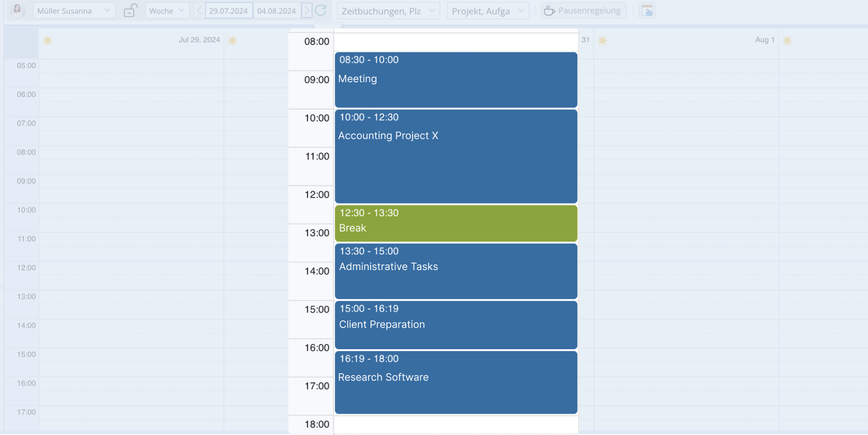This screenshot has width=868, height=435.
Task: Click the start date field 29.07.2024
Action: [x=228, y=11]
